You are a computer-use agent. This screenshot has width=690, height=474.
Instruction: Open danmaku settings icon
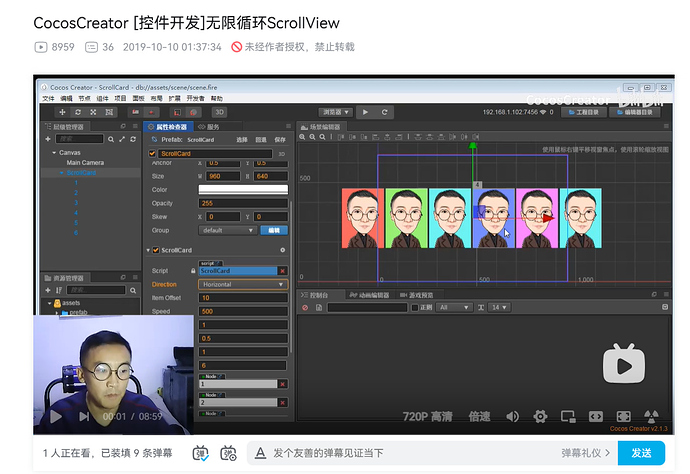click(228, 453)
